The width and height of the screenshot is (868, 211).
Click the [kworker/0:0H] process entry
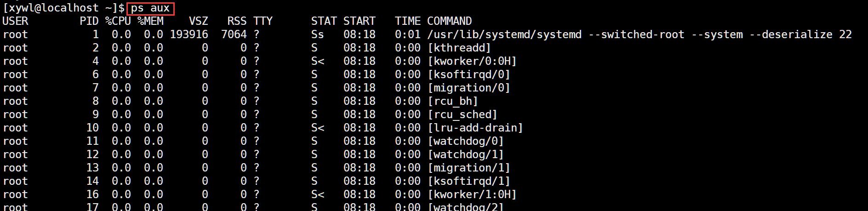[x=472, y=61]
